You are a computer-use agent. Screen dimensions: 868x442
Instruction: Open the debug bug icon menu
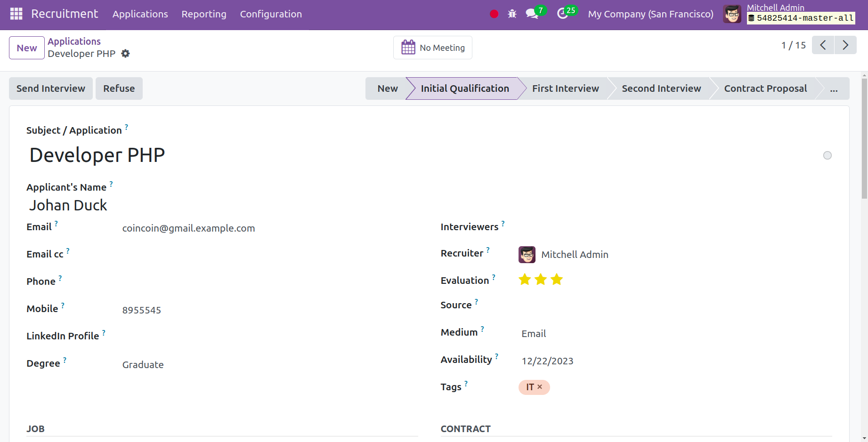point(512,14)
